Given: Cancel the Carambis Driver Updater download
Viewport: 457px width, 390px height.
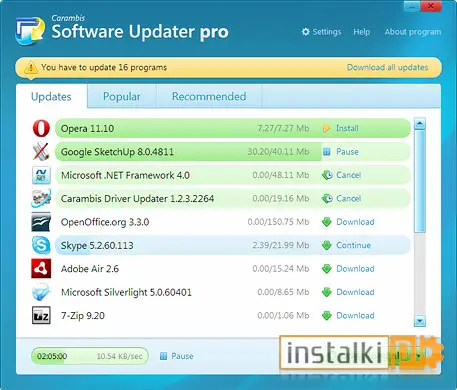Looking at the screenshot, I should click(348, 198).
